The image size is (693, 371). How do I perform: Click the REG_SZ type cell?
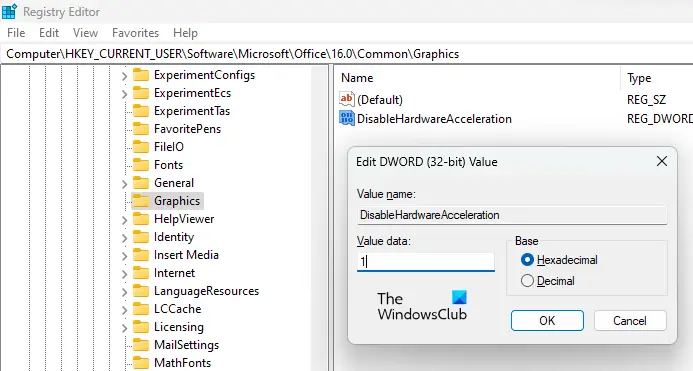point(646,99)
